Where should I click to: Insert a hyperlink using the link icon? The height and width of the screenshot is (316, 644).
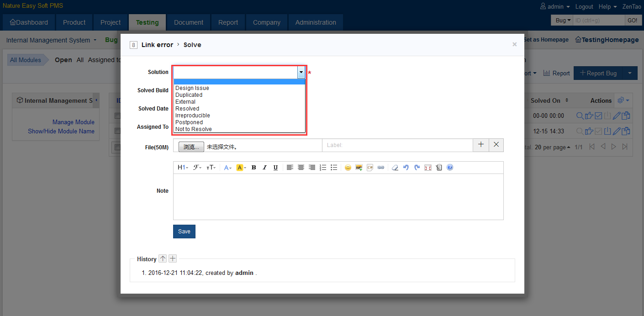click(381, 168)
